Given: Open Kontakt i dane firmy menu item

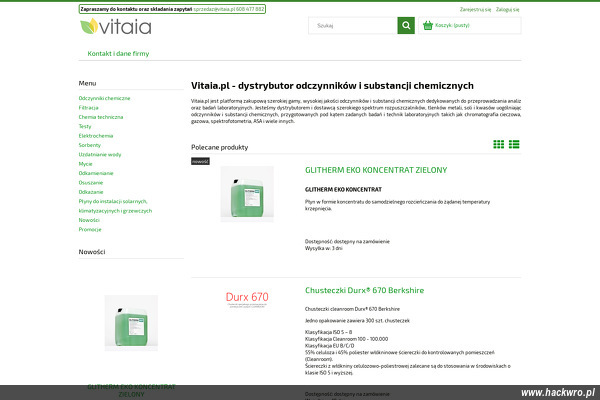Looking at the screenshot, I should click(x=118, y=54).
